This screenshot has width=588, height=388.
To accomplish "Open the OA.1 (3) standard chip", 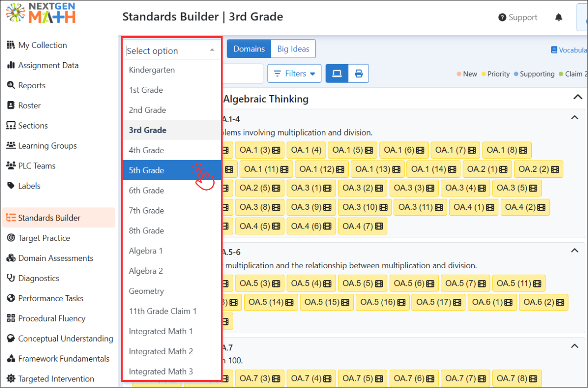I will coord(260,150).
